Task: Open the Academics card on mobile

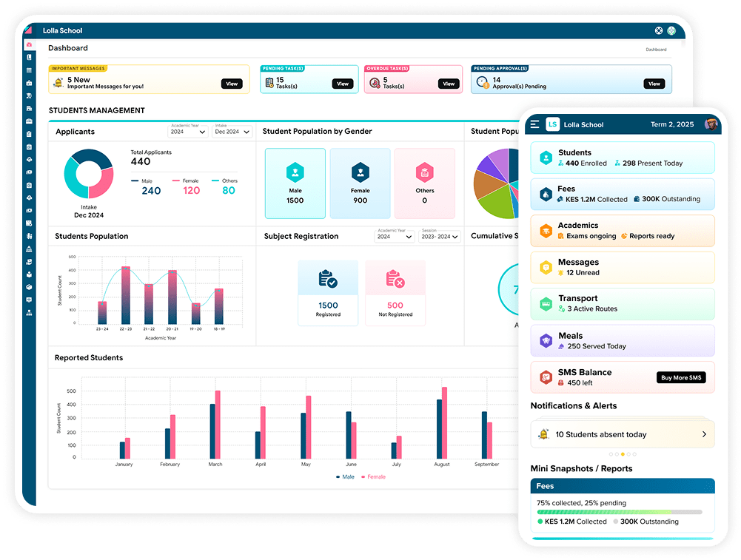Action: [622, 231]
